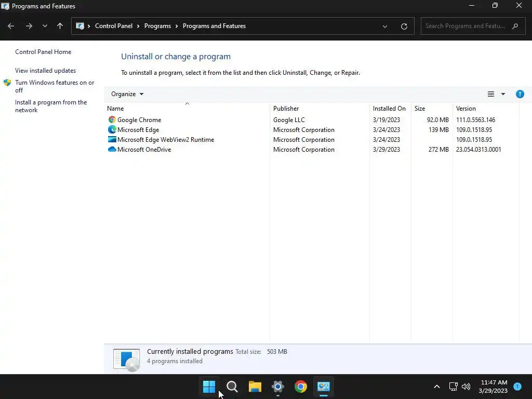532x399 pixels.
Task: Expand the chevron after Control Panel breadcrumb
Action: [138, 26]
